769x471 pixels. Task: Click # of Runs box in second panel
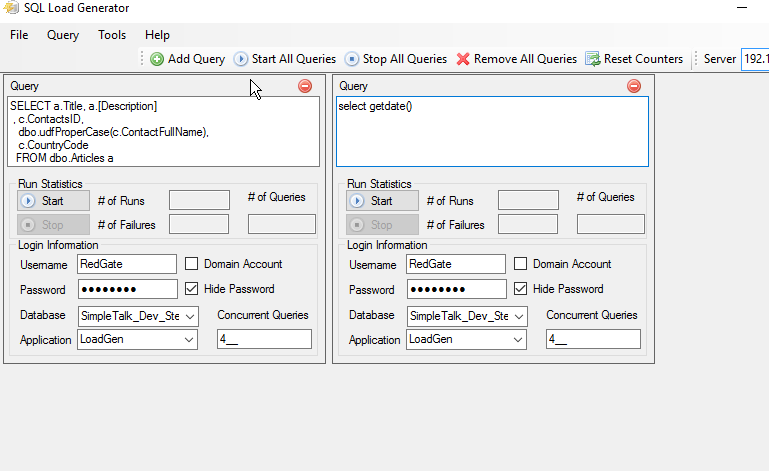click(x=528, y=200)
